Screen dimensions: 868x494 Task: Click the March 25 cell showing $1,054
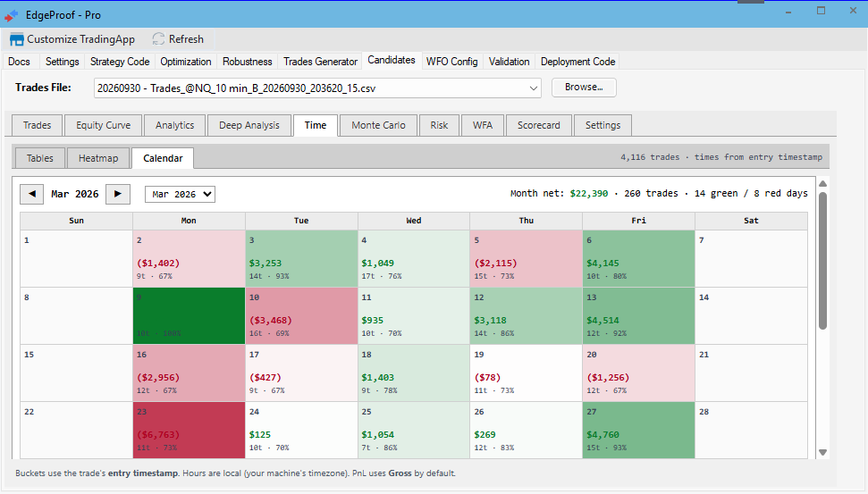pos(414,430)
